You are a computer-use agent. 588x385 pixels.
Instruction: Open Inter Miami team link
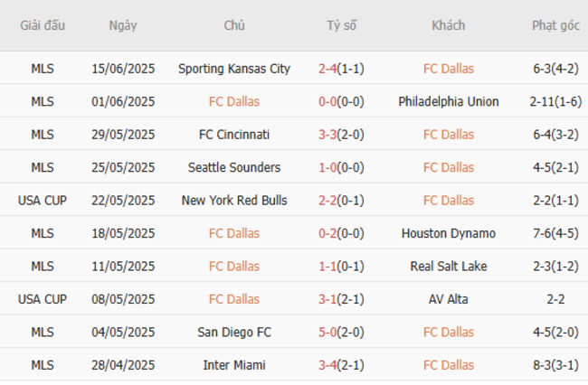point(234,365)
